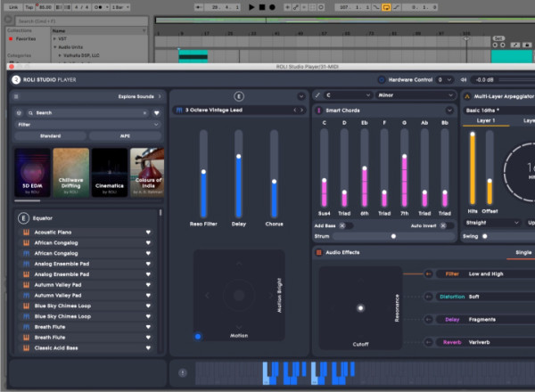Open the Straight rhythm dropdown
This screenshot has height=392, width=535.
tap(492, 223)
